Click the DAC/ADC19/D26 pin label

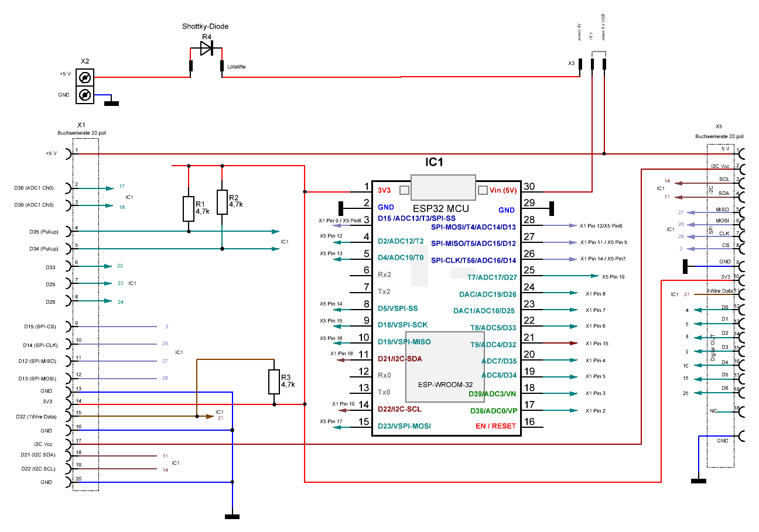pyautogui.click(x=488, y=294)
